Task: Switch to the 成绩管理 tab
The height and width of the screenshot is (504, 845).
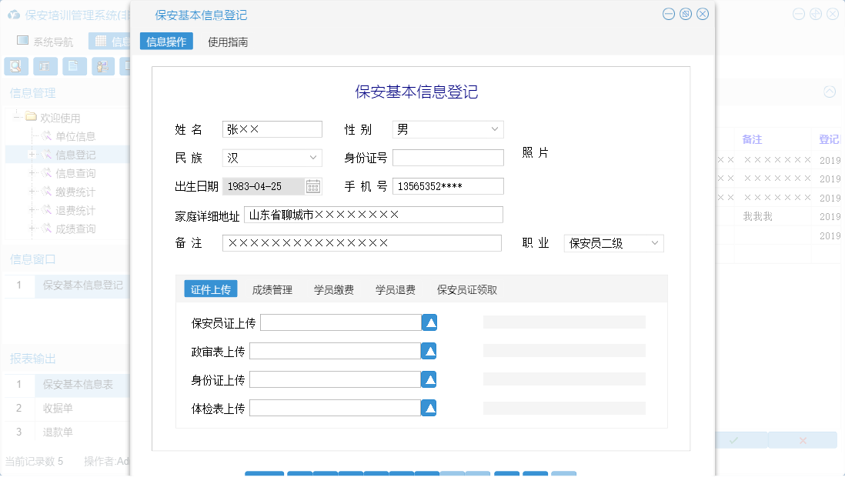Action: click(271, 290)
